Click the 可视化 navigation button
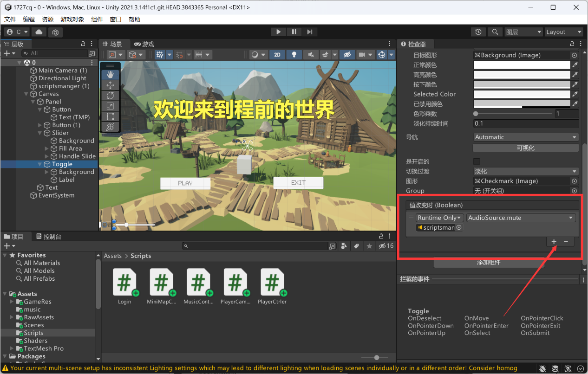 (525, 148)
